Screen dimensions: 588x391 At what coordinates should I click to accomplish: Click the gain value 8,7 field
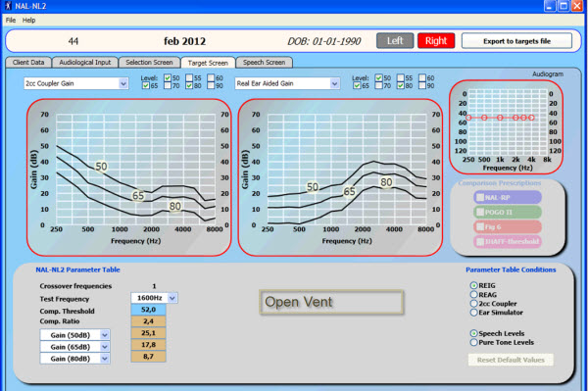(148, 357)
